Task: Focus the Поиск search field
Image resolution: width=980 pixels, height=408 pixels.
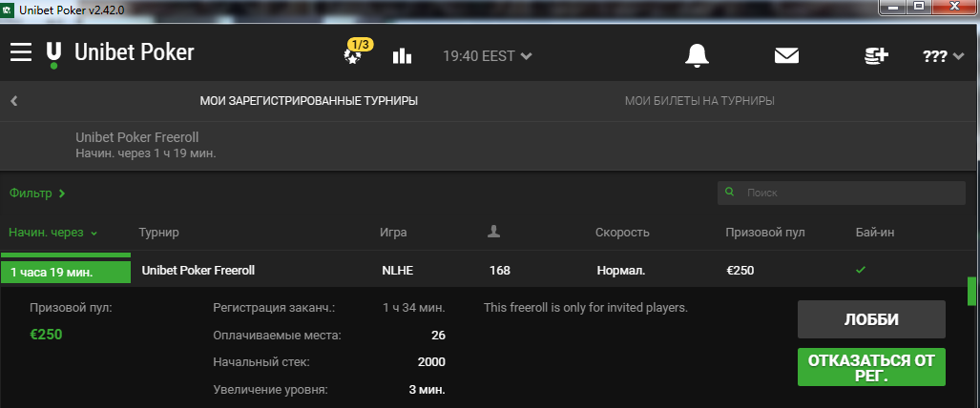Action: [x=842, y=194]
